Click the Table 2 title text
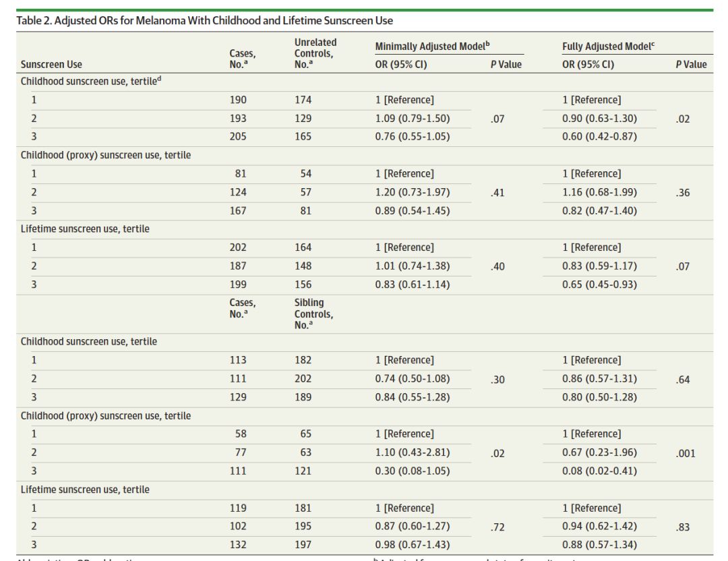Viewport: 728px width, 561px height. 204,21
